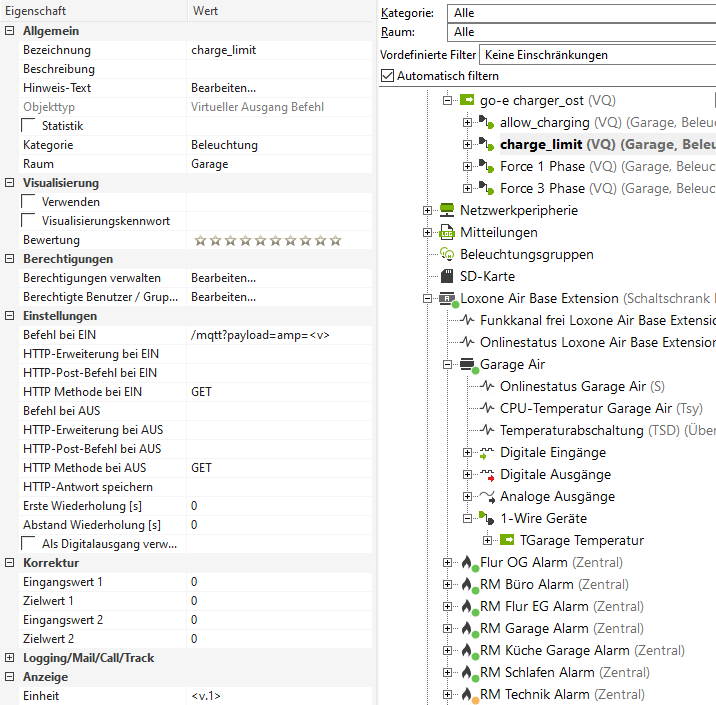
Task: Click the TGarage Temperatur sensor icon
Action: pos(507,540)
